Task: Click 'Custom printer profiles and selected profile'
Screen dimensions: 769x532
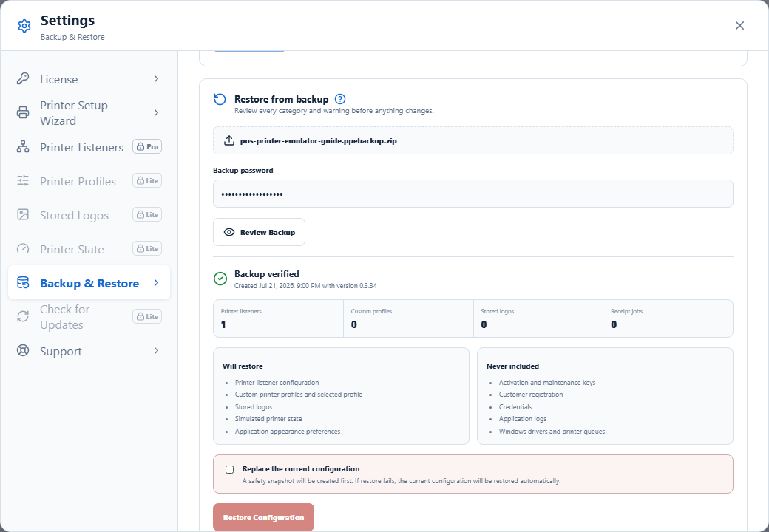Action: tap(298, 395)
